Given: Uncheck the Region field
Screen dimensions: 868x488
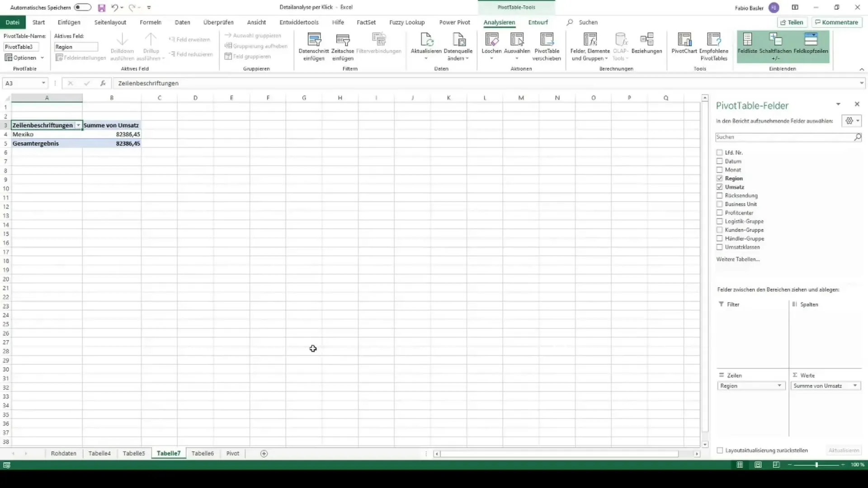Looking at the screenshot, I should click(719, 178).
